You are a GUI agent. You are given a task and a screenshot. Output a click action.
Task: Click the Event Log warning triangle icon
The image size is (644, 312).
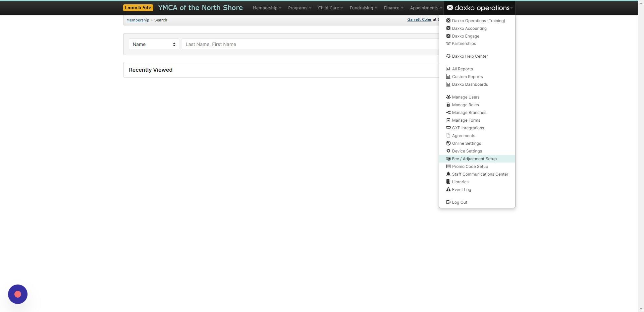point(448,189)
